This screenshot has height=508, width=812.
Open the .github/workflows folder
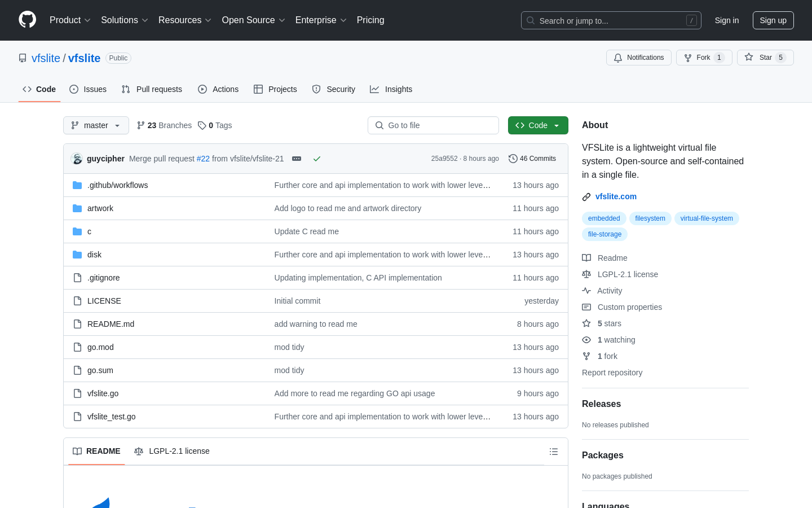pyautogui.click(x=118, y=185)
